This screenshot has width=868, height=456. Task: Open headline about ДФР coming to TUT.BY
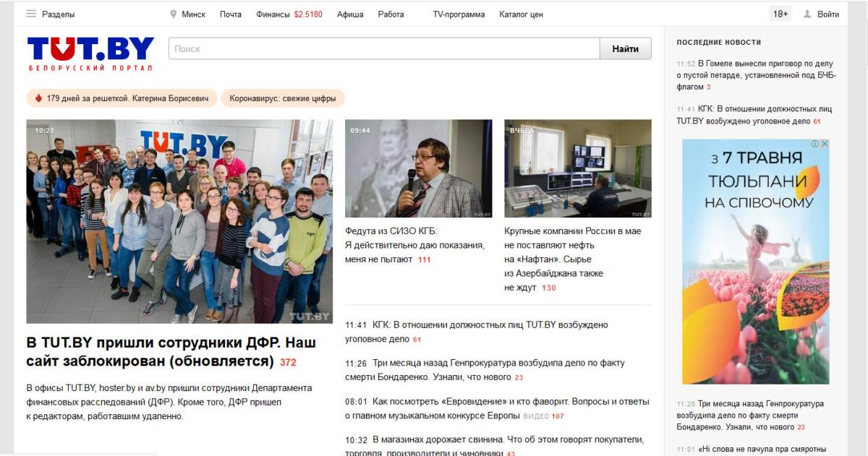[x=171, y=351]
